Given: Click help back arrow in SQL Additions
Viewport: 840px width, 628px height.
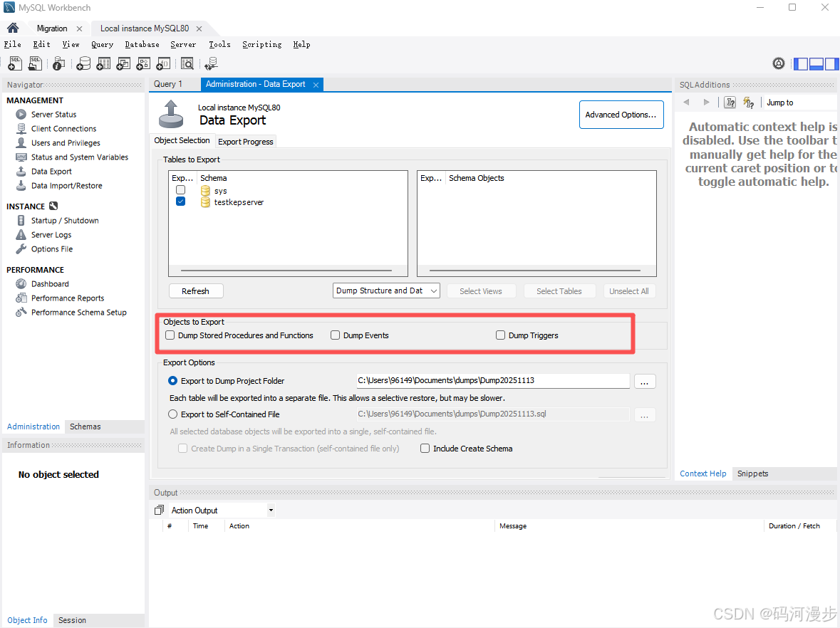Looking at the screenshot, I should (686, 103).
